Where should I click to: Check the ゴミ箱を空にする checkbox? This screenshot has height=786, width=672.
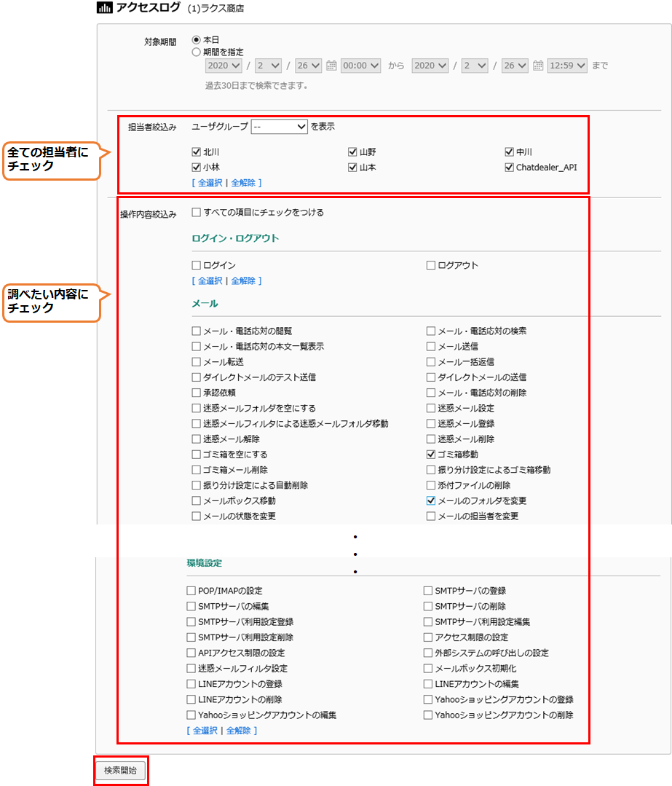(x=197, y=455)
